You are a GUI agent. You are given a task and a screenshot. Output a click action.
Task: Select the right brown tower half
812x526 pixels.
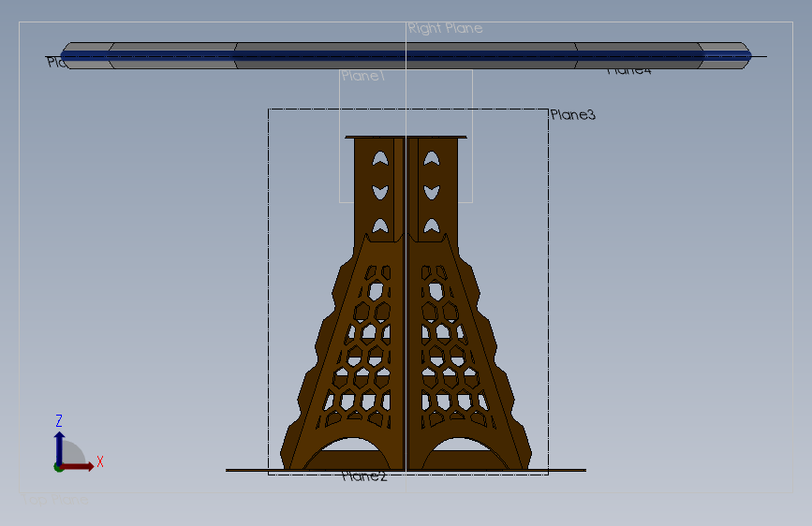click(x=469, y=303)
